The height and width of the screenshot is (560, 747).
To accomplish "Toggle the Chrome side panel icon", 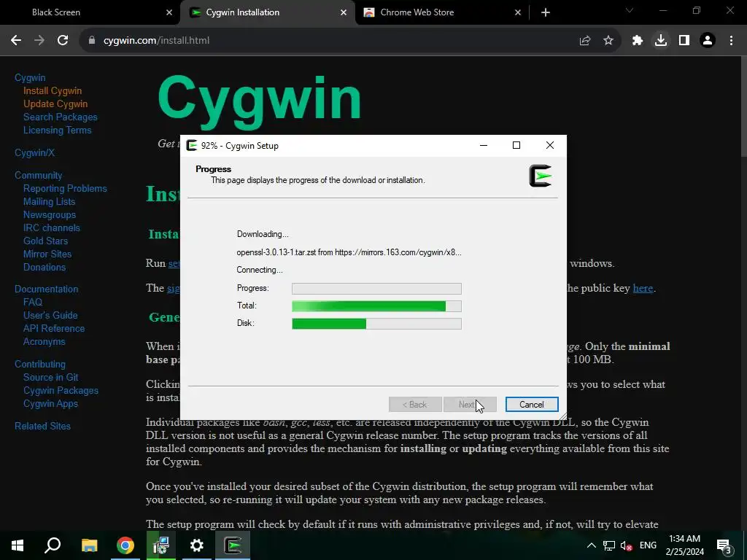I will pyautogui.click(x=684, y=41).
